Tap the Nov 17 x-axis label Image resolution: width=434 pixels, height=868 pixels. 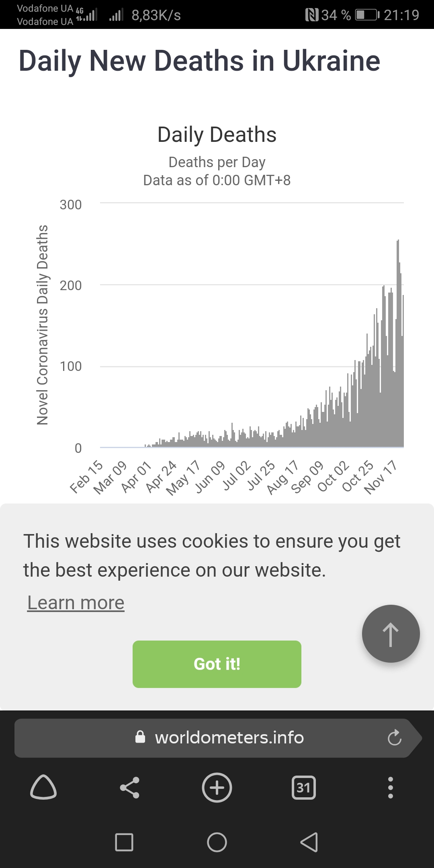[381, 477]
